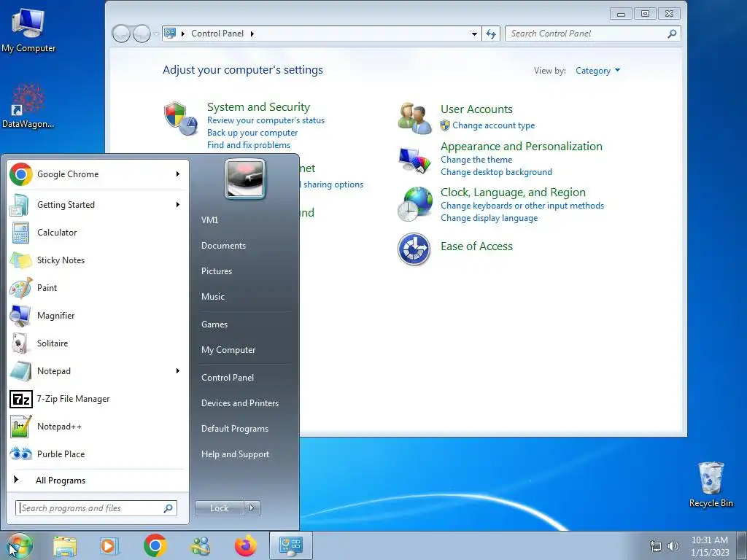The image size is (747, 560).
Task: Open Help and Support
Action: [x=236, y=454]
